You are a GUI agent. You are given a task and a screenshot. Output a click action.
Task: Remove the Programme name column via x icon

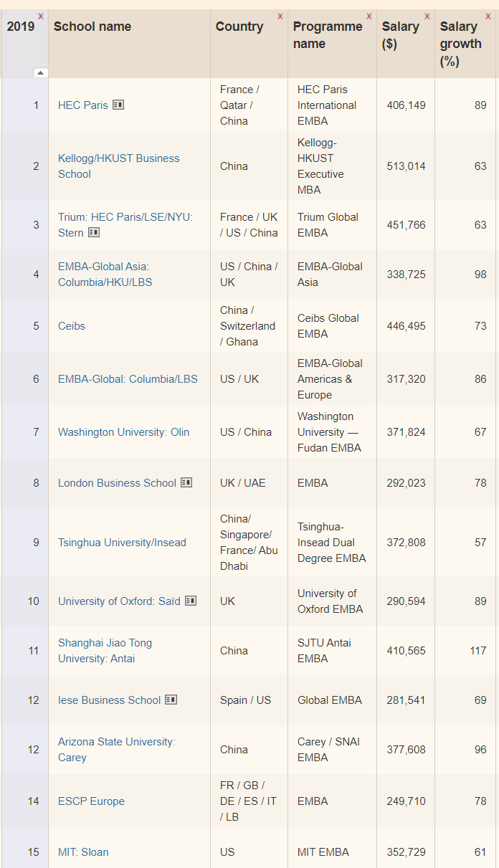(369, 16)
